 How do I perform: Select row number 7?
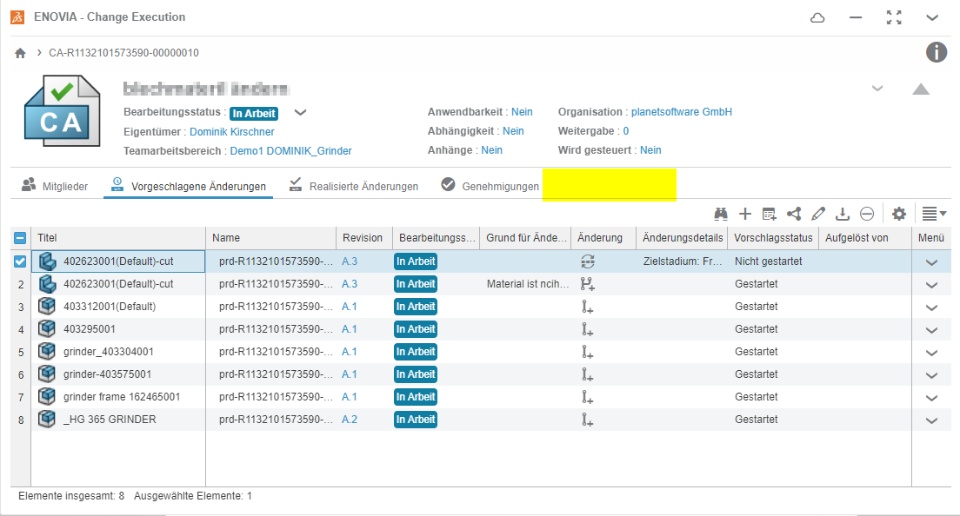pyautogui.click(x=21, y=398)
